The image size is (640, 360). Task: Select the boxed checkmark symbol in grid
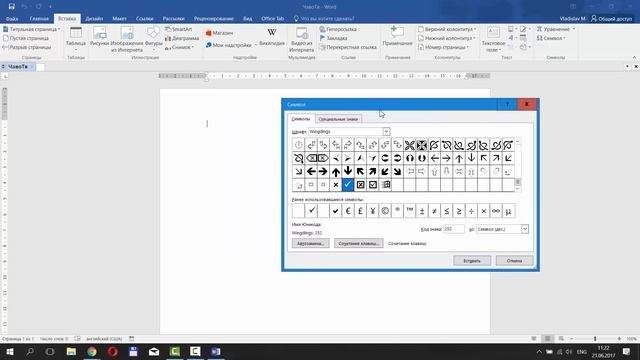[373, 185]
